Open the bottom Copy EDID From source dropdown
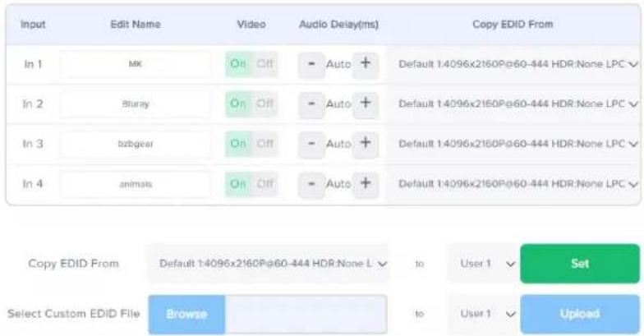Image resolution: width=644 pixels, height=336 pixels. click(268, 264)
